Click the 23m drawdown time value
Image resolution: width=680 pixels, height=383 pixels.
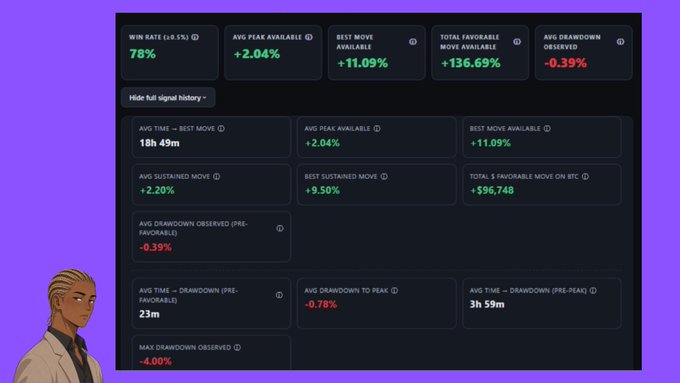(x=149, y=314)
